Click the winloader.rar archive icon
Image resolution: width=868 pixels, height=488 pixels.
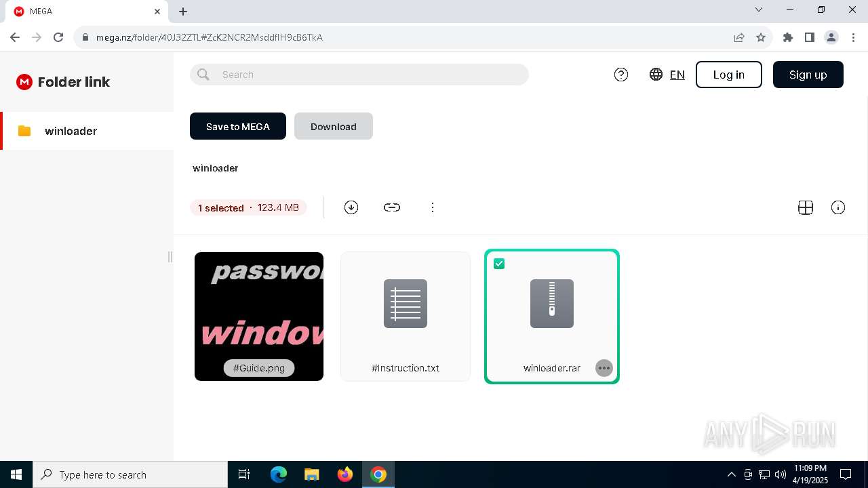552,304
